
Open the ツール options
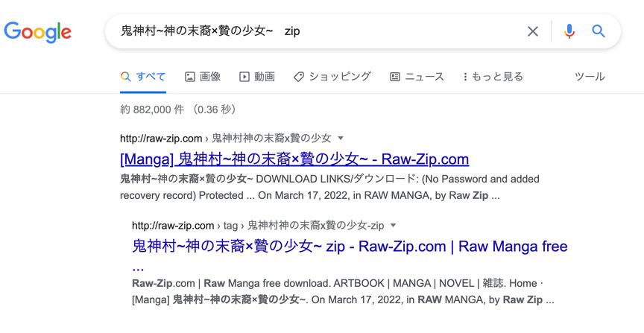tap(590, 77)
